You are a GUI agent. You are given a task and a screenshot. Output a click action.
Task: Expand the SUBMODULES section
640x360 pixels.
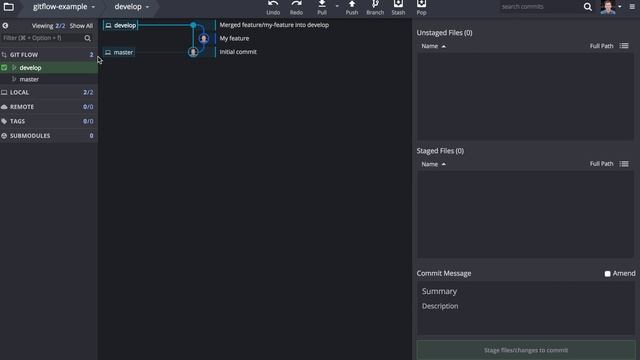[49, 136]
